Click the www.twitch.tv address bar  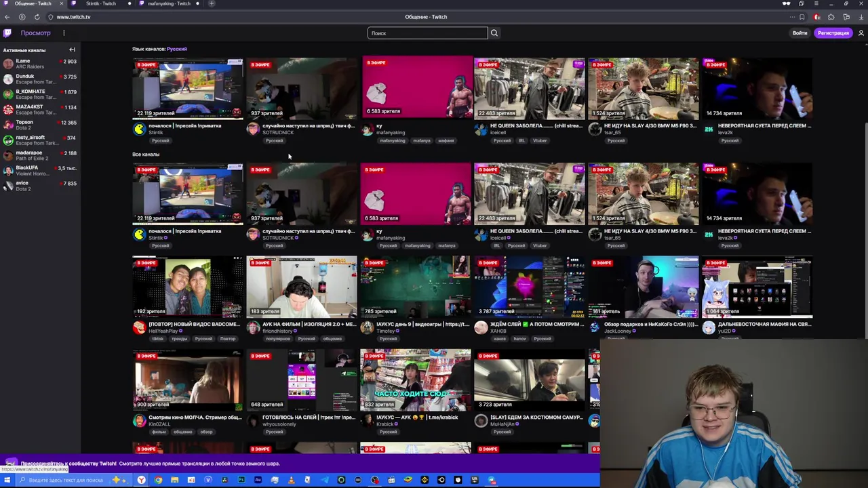pos(73,17)
